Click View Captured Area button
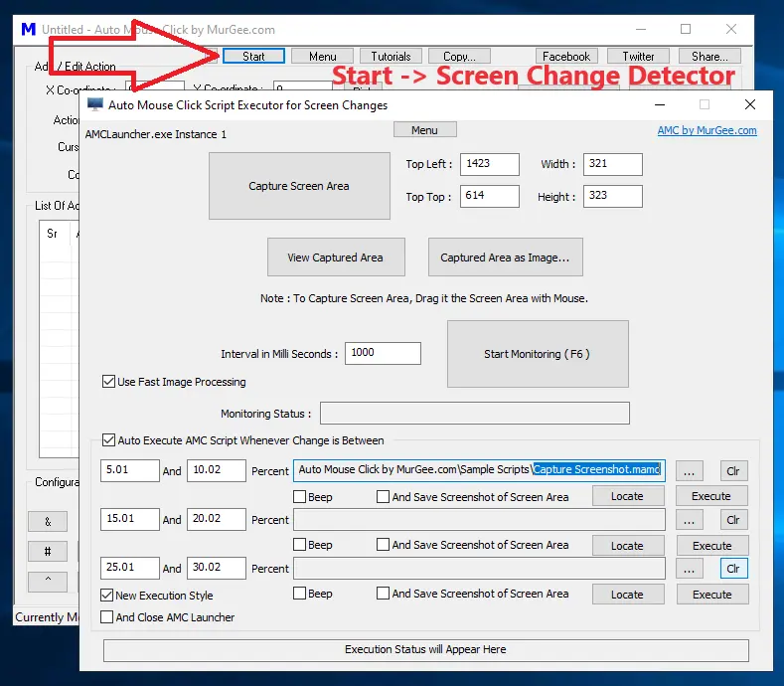Screen dimensions: 784x686 [x=336, y=257]
